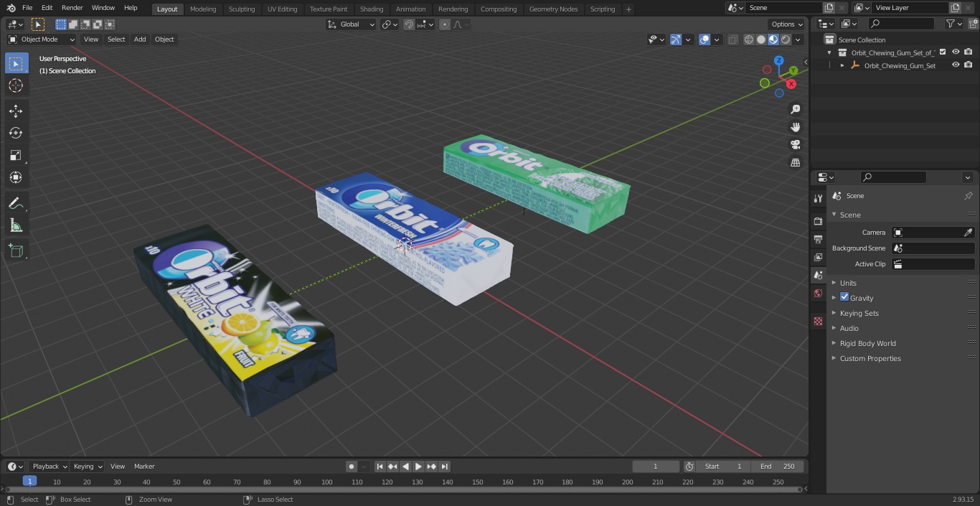
Task: Toggle auto keying record button
Action: click(352, 467)
